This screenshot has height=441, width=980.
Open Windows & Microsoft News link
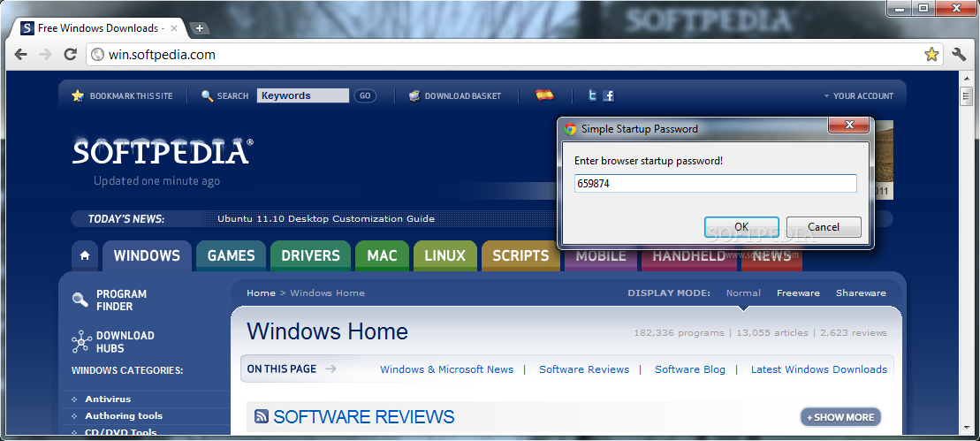447,369
